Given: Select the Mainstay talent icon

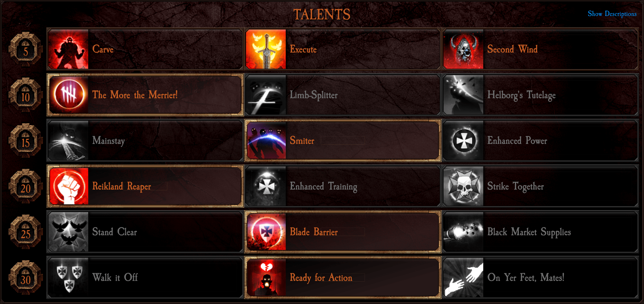Looking at the screenshot, I should point(68,140).
